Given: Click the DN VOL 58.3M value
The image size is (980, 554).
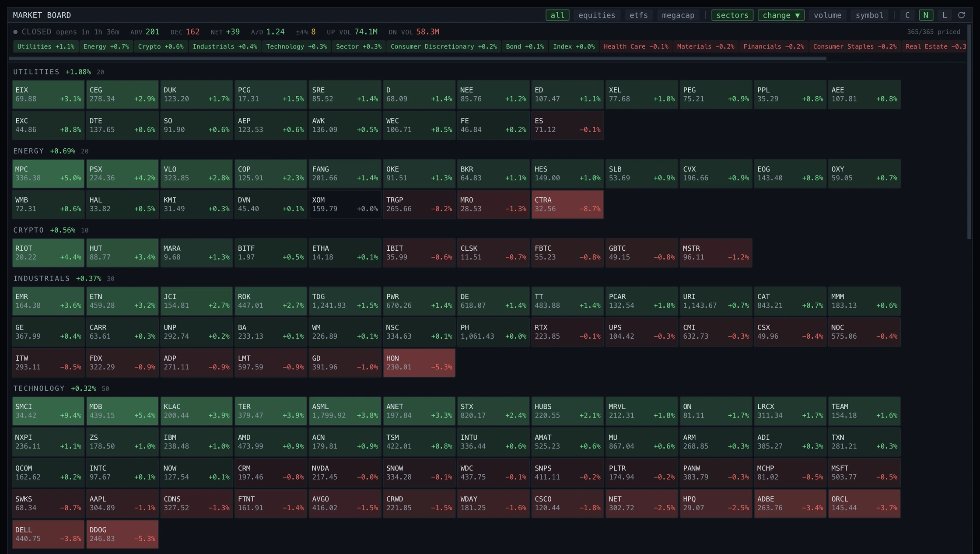Looking at the screenshot, I should tap(414, 32).
